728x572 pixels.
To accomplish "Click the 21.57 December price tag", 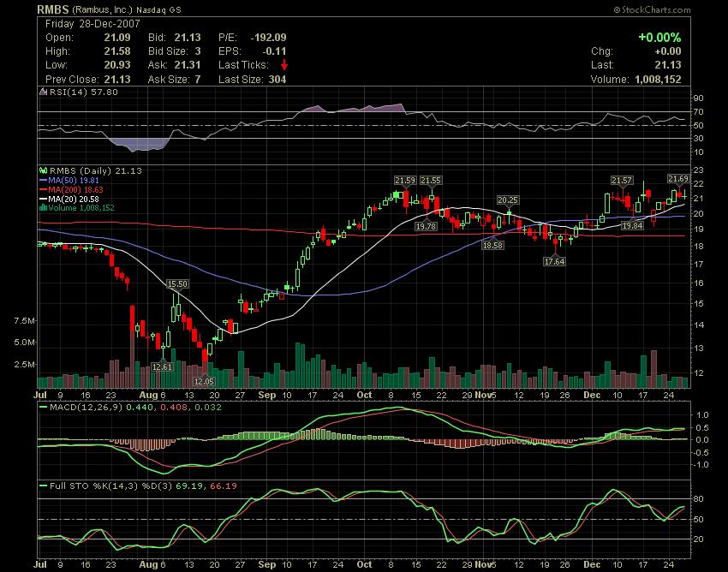I will click(x=622, y=180).
